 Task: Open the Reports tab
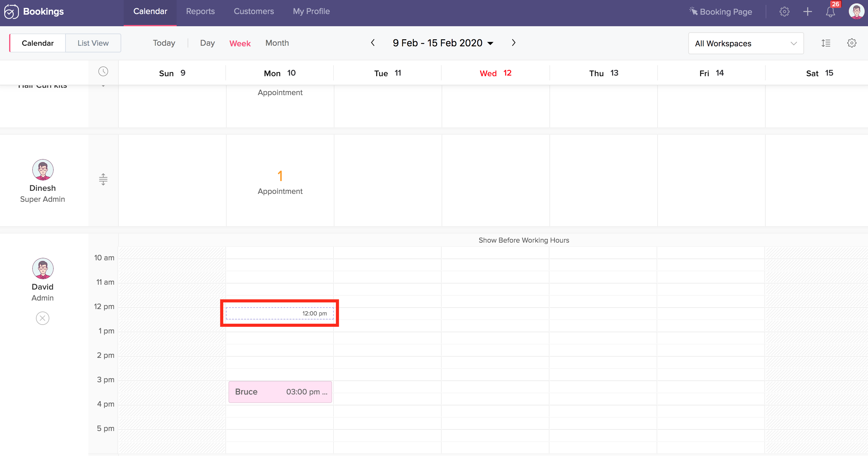point(200,12)
